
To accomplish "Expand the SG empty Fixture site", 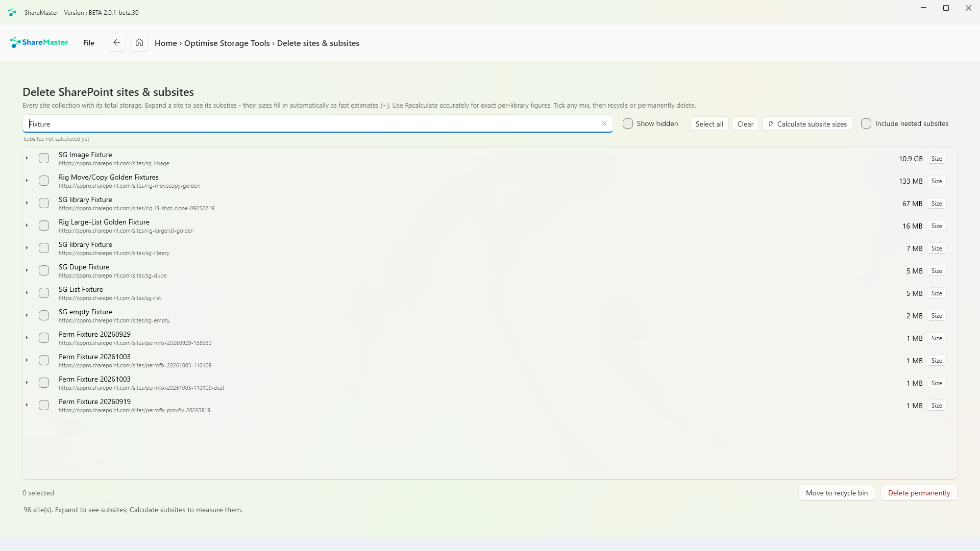I will 27,315.
